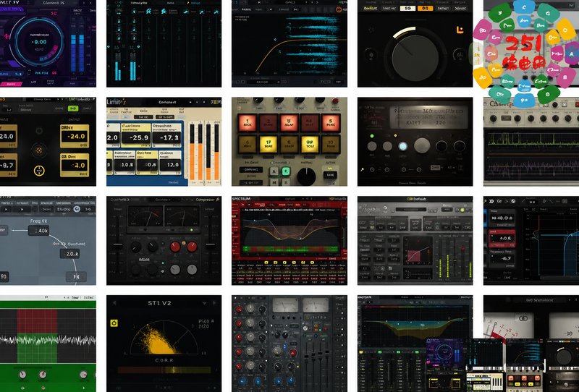Toggle the green lit button in saturation plugin
This screenshot has width=579, height=392.
pos(73,108)
